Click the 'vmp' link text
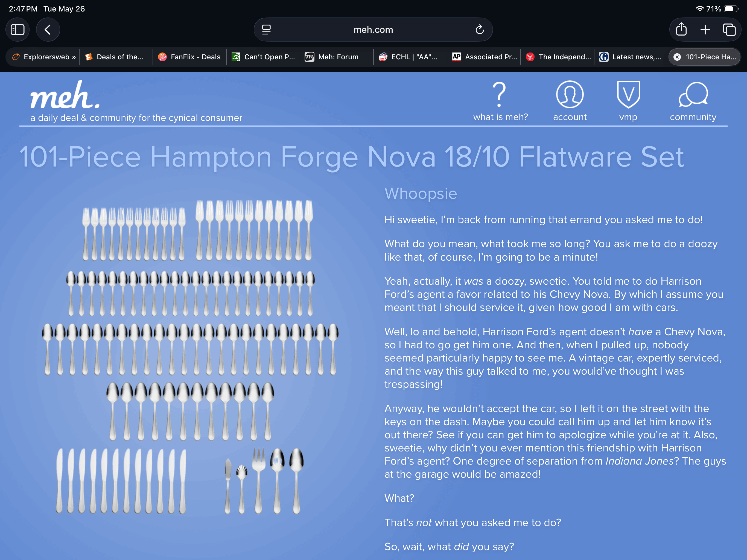747x560 pixels. point(628,118)
